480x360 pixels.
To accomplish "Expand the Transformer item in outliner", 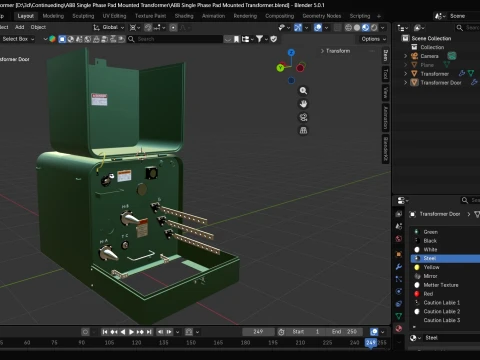I will [406, 74].
